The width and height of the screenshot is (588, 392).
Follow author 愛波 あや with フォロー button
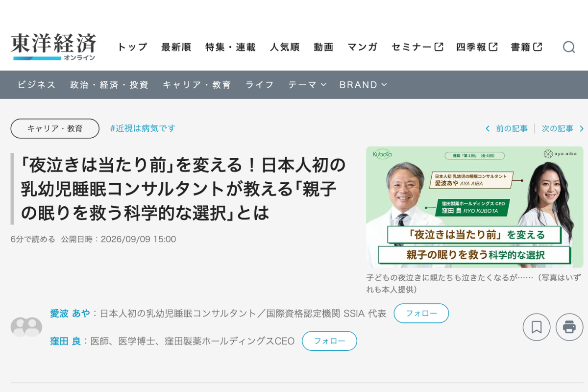[x=421, y=313]
